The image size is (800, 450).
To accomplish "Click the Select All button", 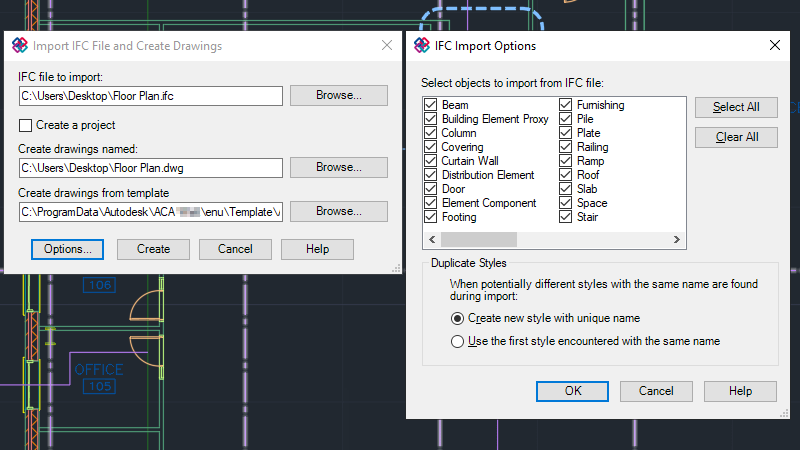I will pos(736,107).
